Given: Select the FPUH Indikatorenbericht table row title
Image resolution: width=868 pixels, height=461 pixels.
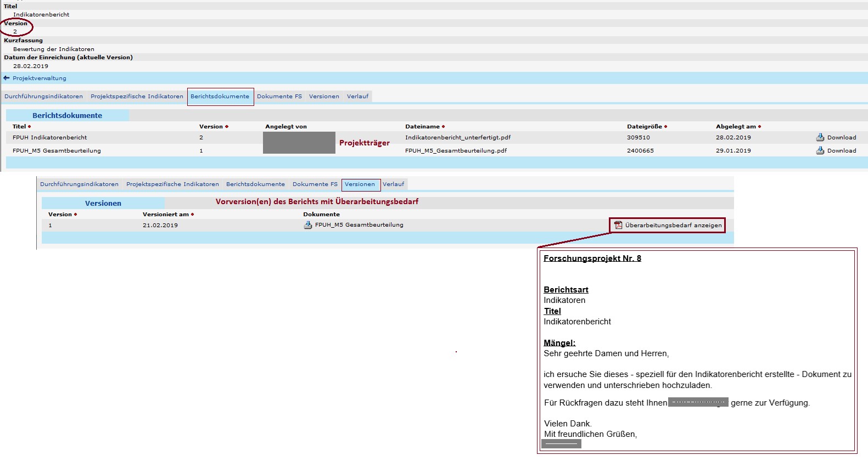Looking at the screenshot, I should pos(50,138).
